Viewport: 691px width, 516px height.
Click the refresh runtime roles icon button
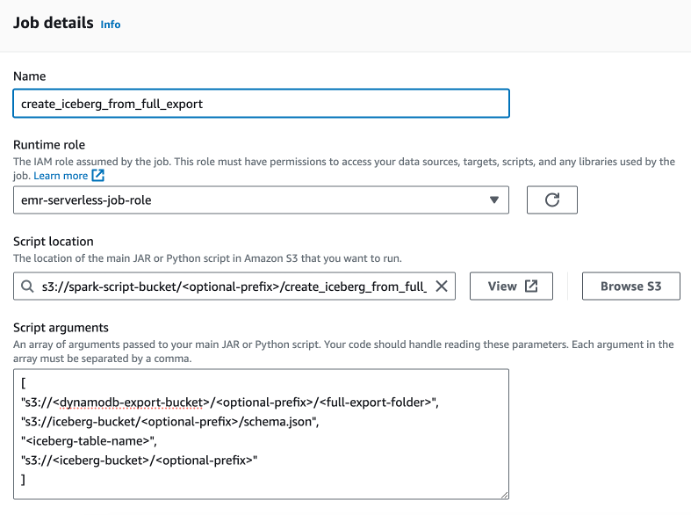[x=552, y=200]
